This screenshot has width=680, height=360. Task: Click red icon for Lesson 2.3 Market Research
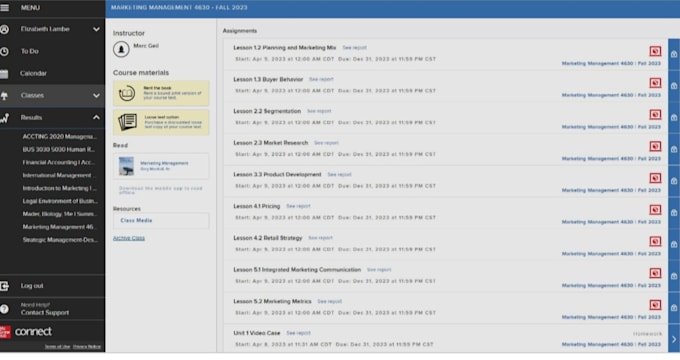655,146
